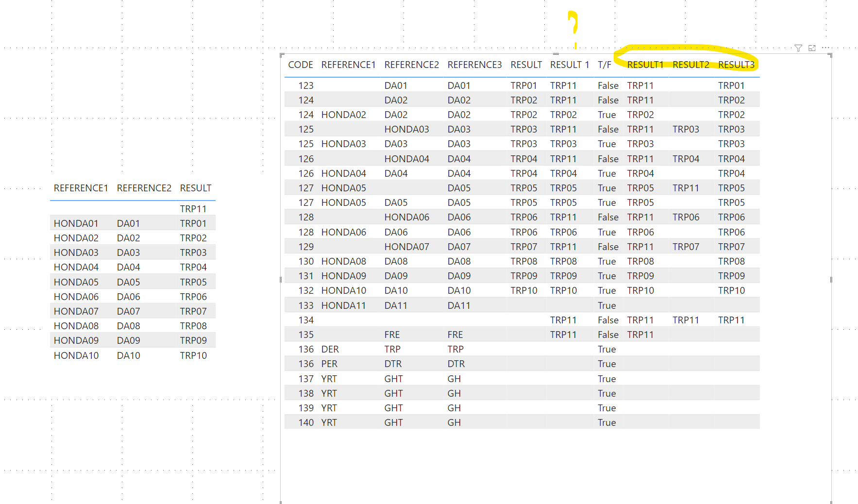Click TRP10 in the small table
The width and height of the screenshot is (858, 504).
193,355
